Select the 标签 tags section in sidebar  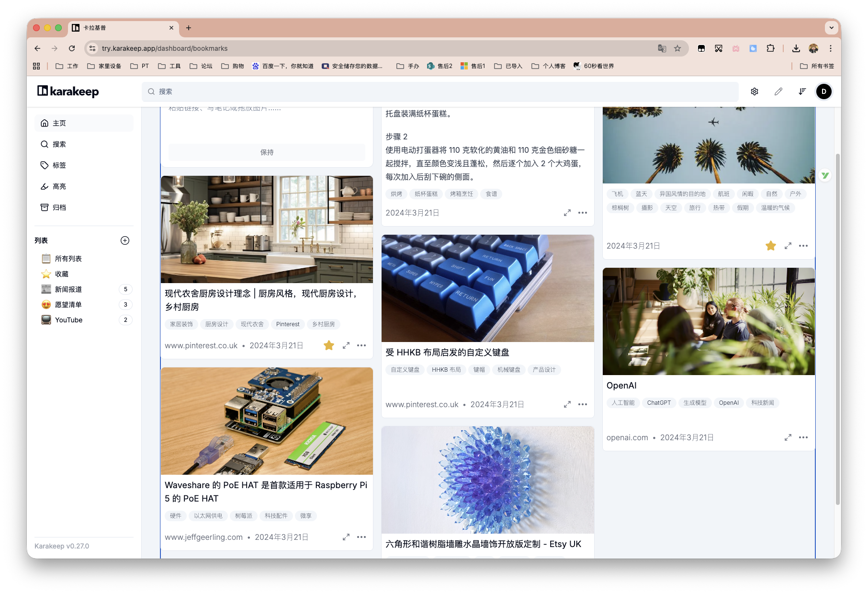pos(59,165)
